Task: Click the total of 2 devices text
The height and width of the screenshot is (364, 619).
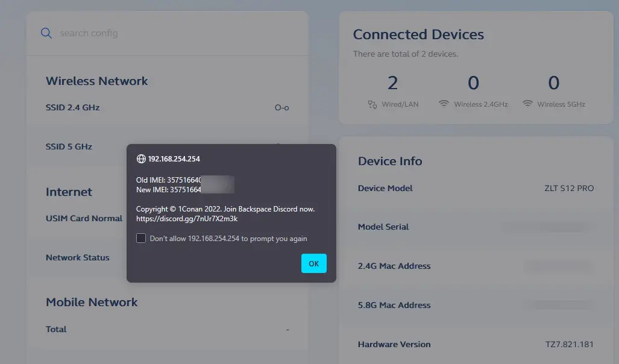Action: point(406,54)
